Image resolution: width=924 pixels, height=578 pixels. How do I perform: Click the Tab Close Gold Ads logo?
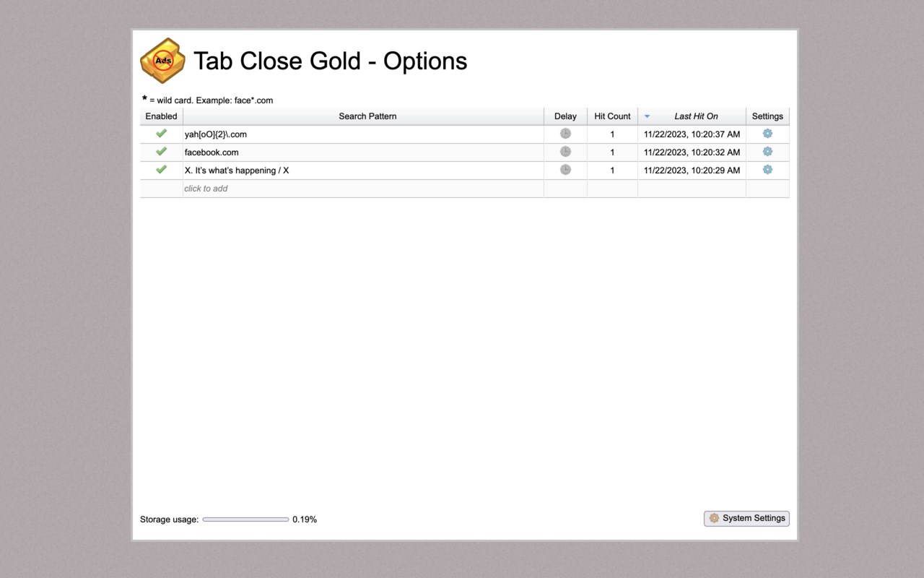tap(163, 61)
